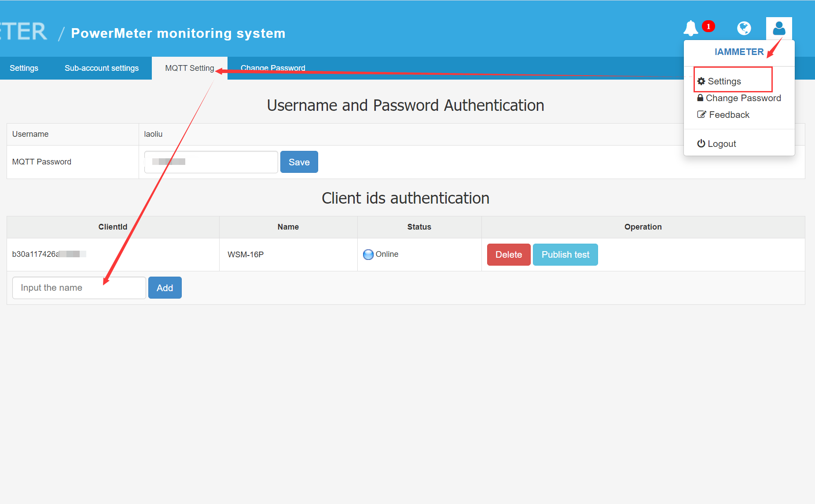The width and height of the screenshot is (815, 504).
Task: Go to the Change Password tab
Action: click(273, 68)
